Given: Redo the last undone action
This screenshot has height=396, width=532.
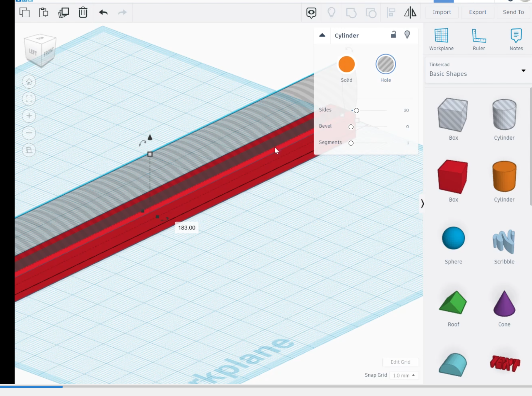Looking at the screenshot, I should click(122, 12).
